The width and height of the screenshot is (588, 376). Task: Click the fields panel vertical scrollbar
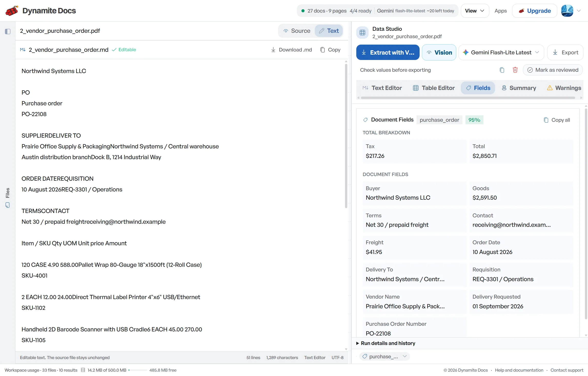coord(586,214)
